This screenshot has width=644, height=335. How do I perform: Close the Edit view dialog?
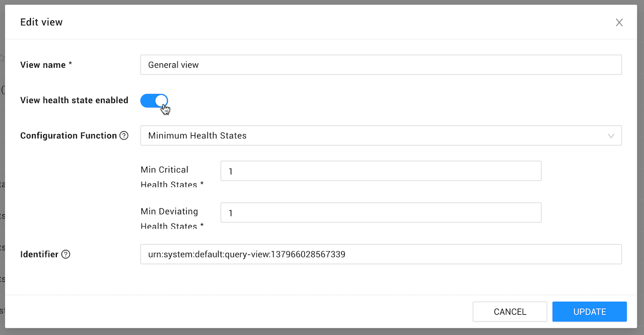[x=619, y=22]
